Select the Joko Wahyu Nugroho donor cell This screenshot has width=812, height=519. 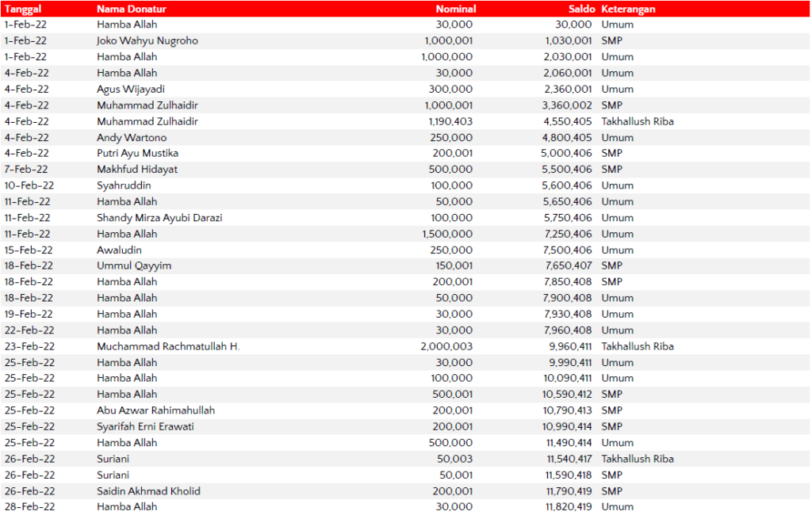click(147, 40)
